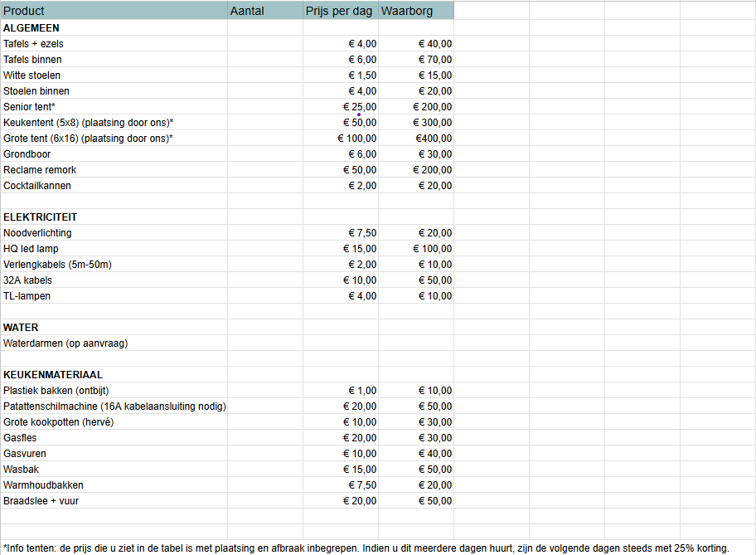Click the "ELEKTRICITEIT" section heading cell
Image resolution: width=756 pixels, height=555 pixels.
pyautogui.click(x=114, y=217)
